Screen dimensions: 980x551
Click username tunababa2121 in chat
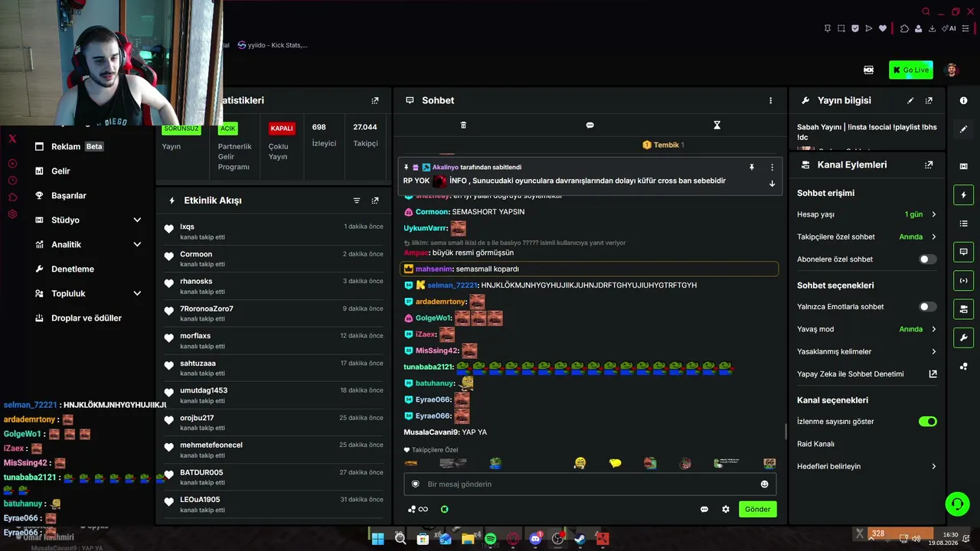(x=428, y=367)
